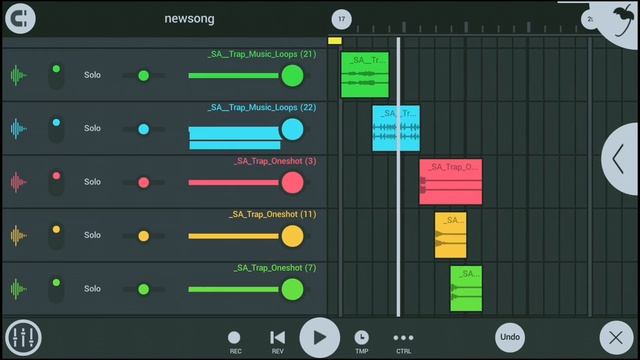640x360 pixels.
Task: Click the yellow loop marker in the timeline
Action: [335, 41]
